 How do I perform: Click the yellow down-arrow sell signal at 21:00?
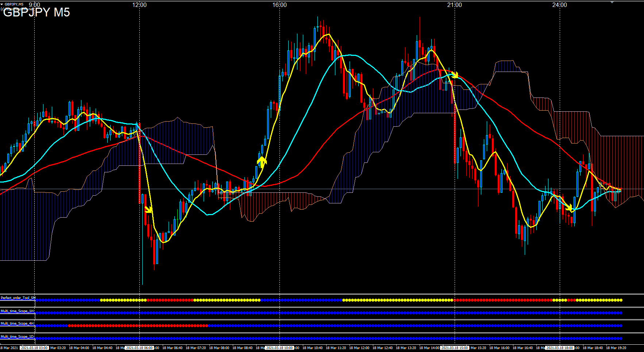(454, 75)
